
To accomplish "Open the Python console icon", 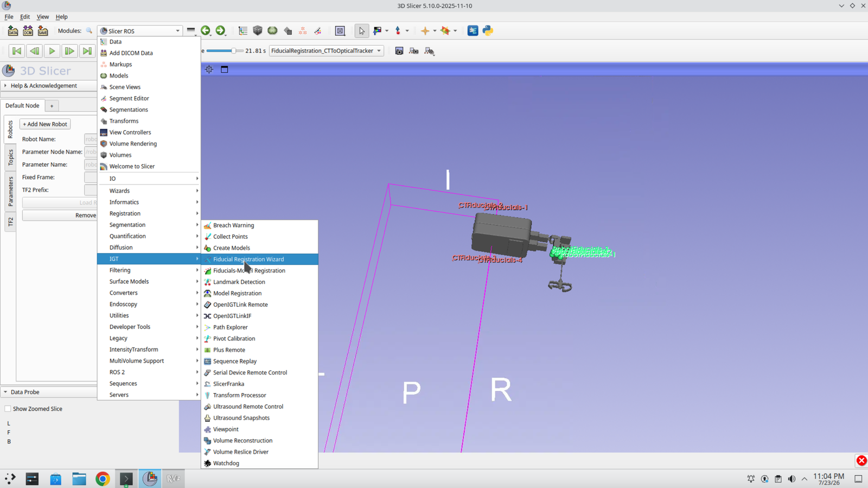I will pos(488,31).
